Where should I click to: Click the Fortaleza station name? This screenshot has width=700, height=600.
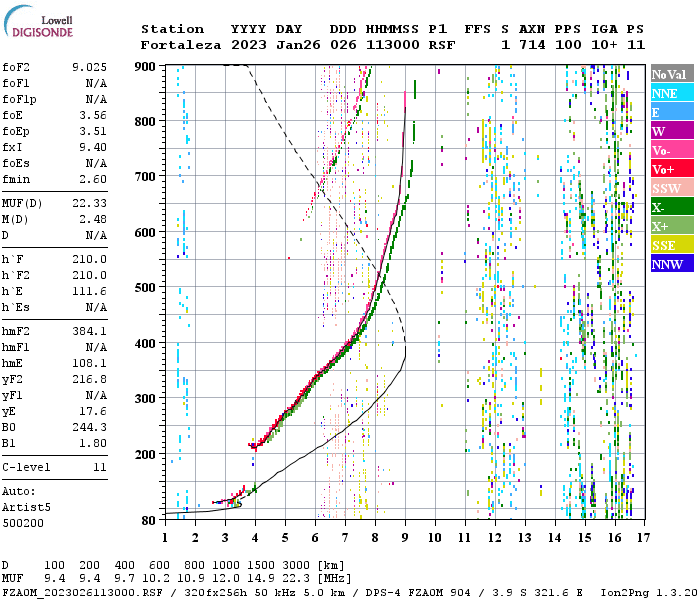[x=181, y=45]
